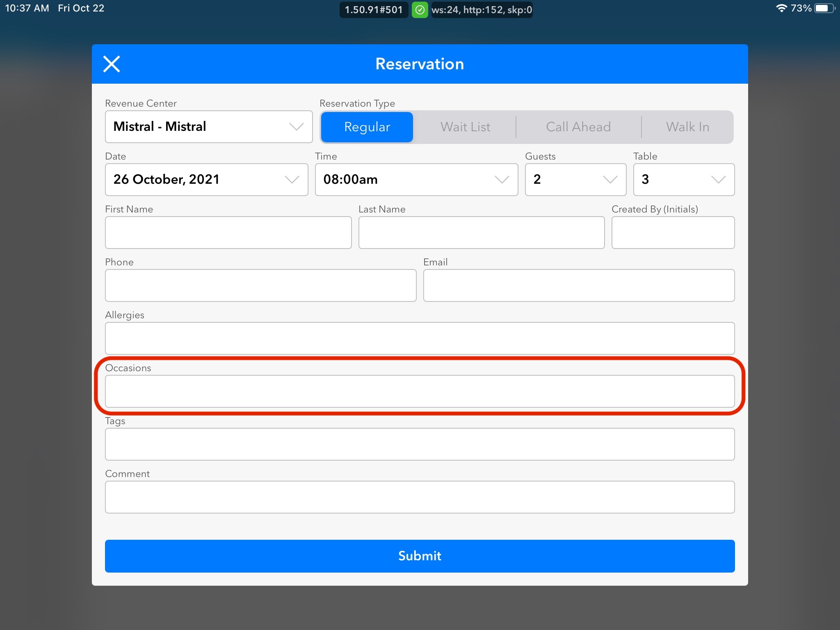
Task: Close the Reservation dialog with X icon
Action: tap(112, 64)
